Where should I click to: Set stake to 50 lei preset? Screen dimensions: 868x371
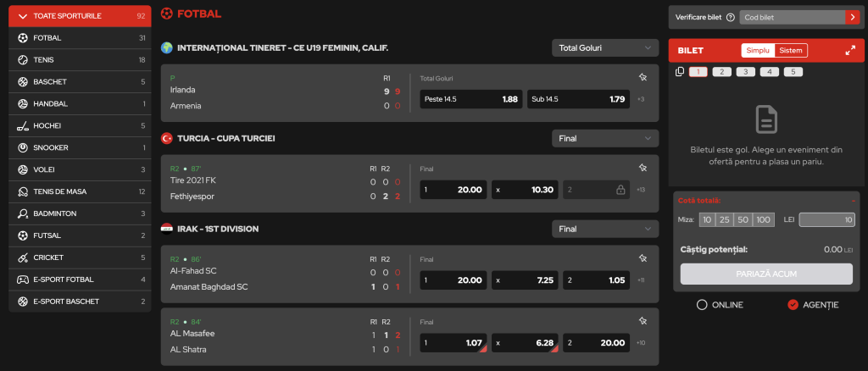pyautogui.click(x=743, y=220)
